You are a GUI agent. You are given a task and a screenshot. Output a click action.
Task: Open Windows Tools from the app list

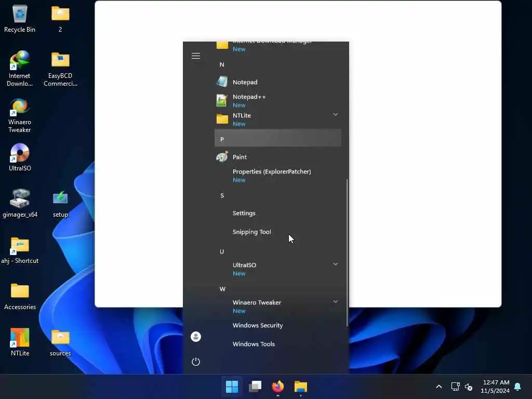(x=278, y=344)
